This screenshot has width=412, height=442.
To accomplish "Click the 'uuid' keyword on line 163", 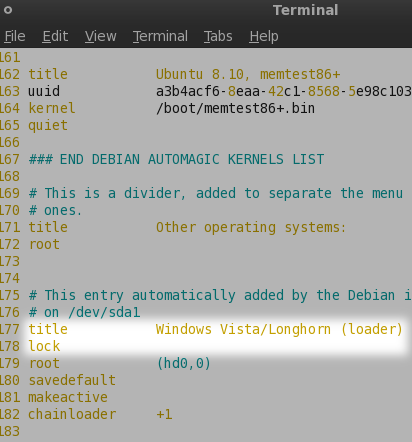I will pyautogui.click(x=44, y=91).
